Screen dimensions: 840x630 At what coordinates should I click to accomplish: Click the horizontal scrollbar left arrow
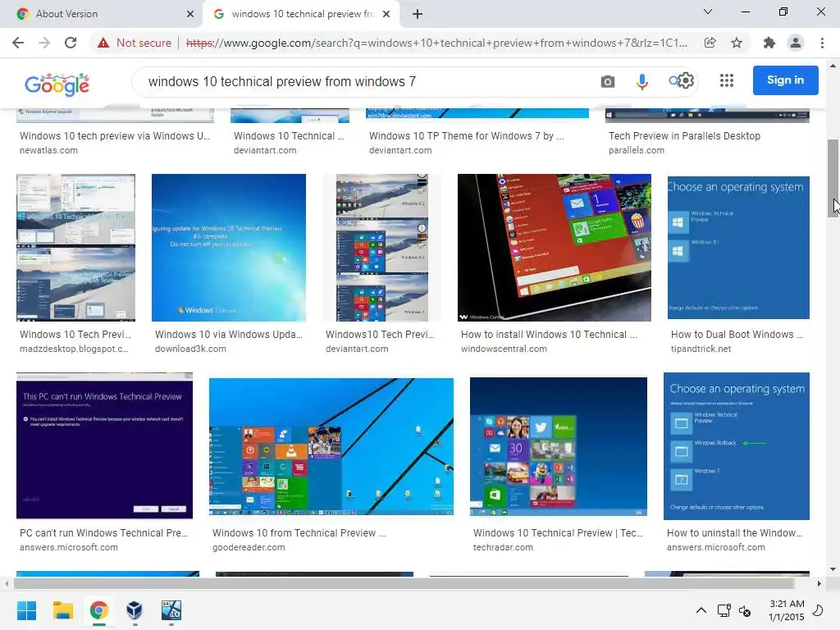(x=7, y=583)
